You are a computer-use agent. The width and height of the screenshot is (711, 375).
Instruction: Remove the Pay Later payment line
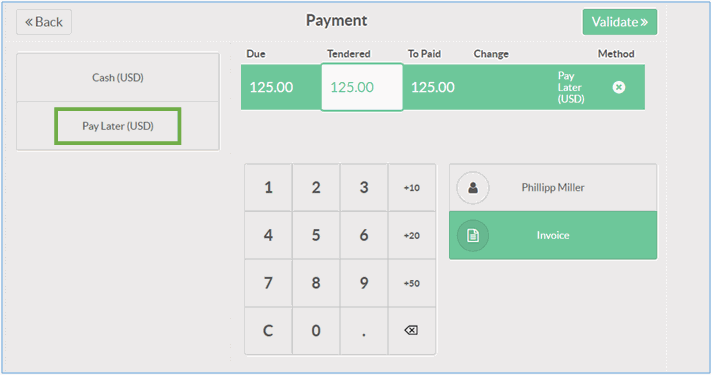[x=618, y=87]
